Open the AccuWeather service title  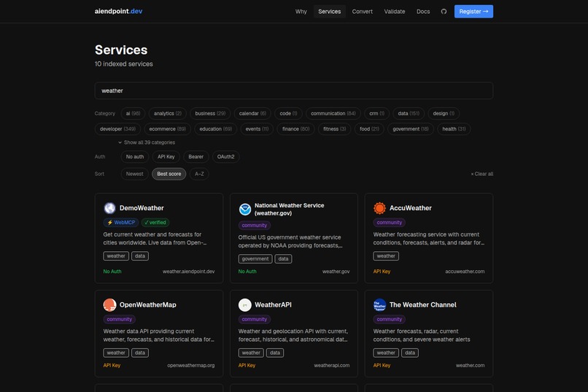tap(410, 208)
